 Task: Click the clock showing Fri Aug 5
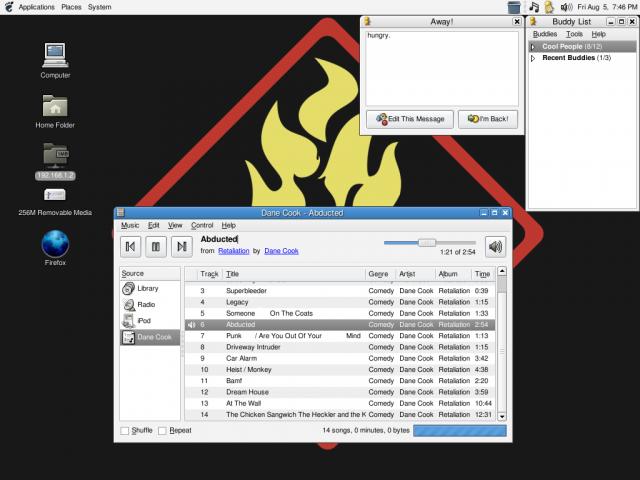(x=607, y=7)
